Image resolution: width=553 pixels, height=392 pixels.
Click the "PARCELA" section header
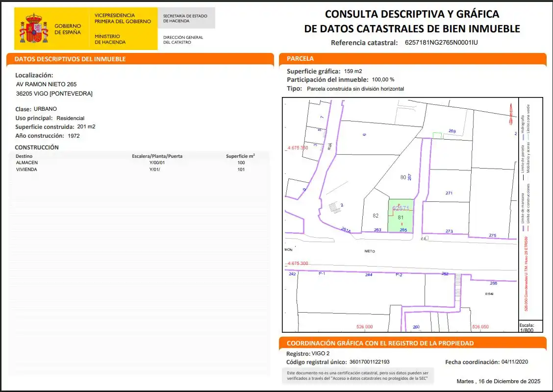[x=300, y=58]
